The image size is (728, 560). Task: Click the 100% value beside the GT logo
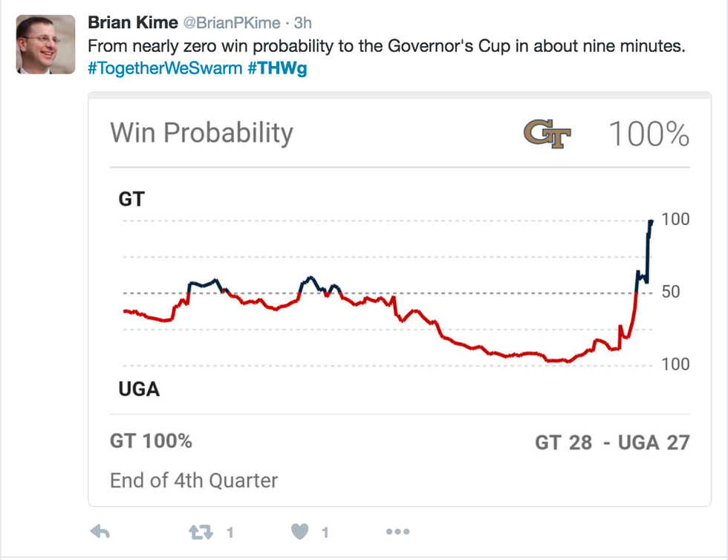pyautogui.click(x=649, y=134)
